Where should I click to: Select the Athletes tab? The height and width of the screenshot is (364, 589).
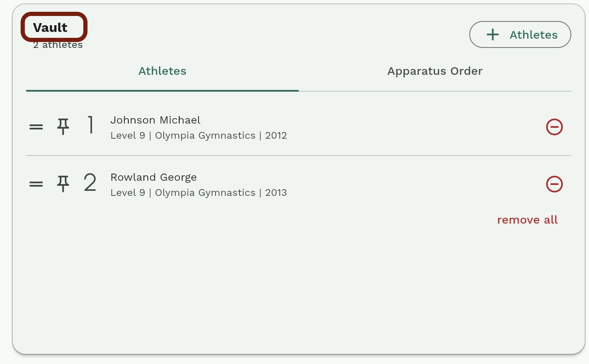(x=162, y=71)
